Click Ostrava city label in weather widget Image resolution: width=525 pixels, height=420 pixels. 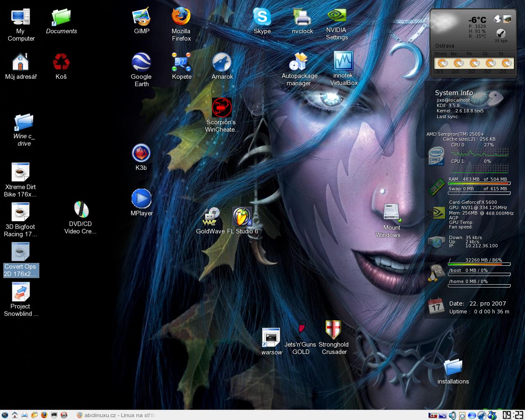click(x=445, y=46)
